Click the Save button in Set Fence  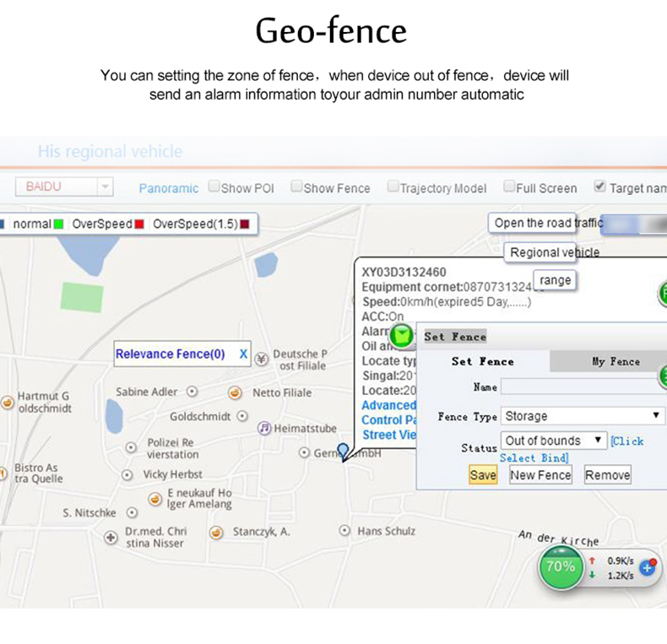click(483, 474)
